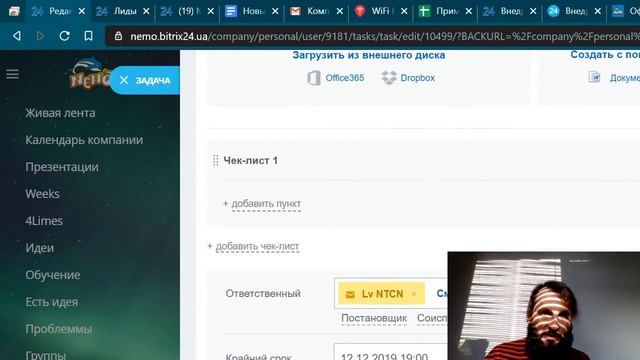This screenshot has height=360, width=640.
Task: Open Презентации in sidebar
Action: [62, 167]
